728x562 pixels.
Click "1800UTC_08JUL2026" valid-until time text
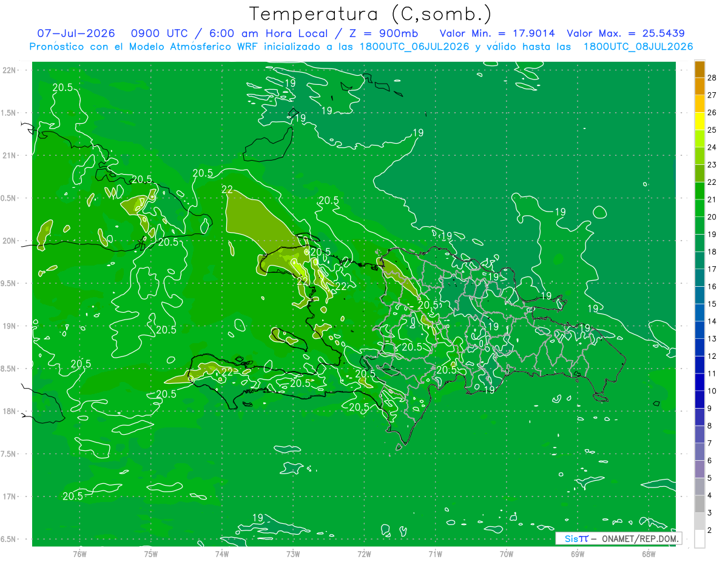tap(638, 47)
